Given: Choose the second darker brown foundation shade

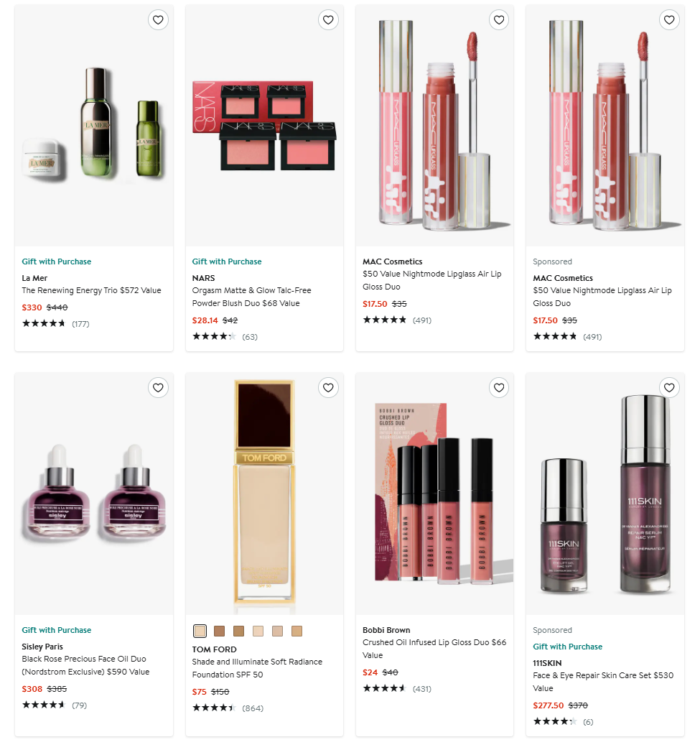Looking at the screenshot, I should coord(220,631).
